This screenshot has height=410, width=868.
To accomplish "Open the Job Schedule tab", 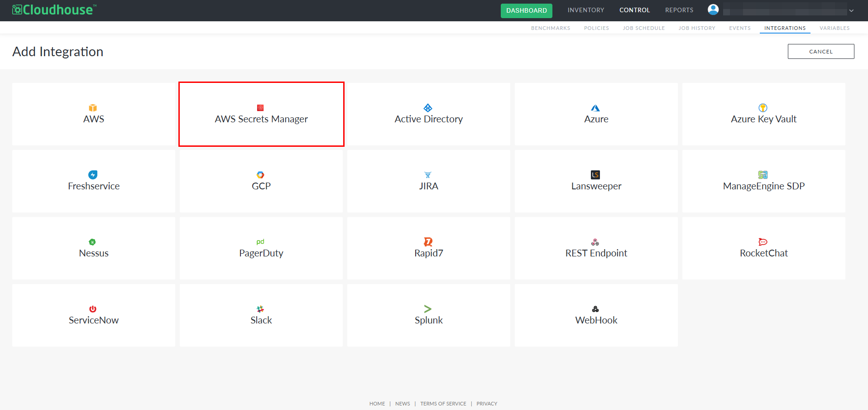I will 643,28.
